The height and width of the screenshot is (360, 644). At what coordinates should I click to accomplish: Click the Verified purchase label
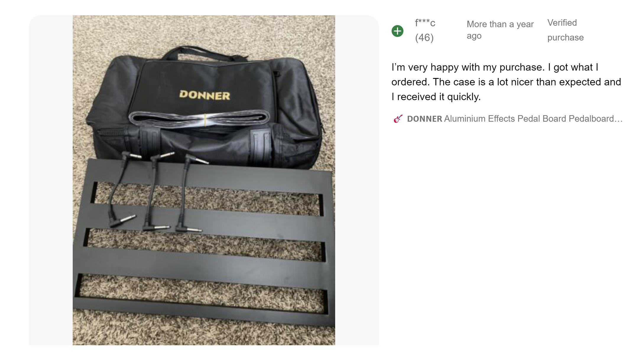pyautogui.click(x=565, y=30)
